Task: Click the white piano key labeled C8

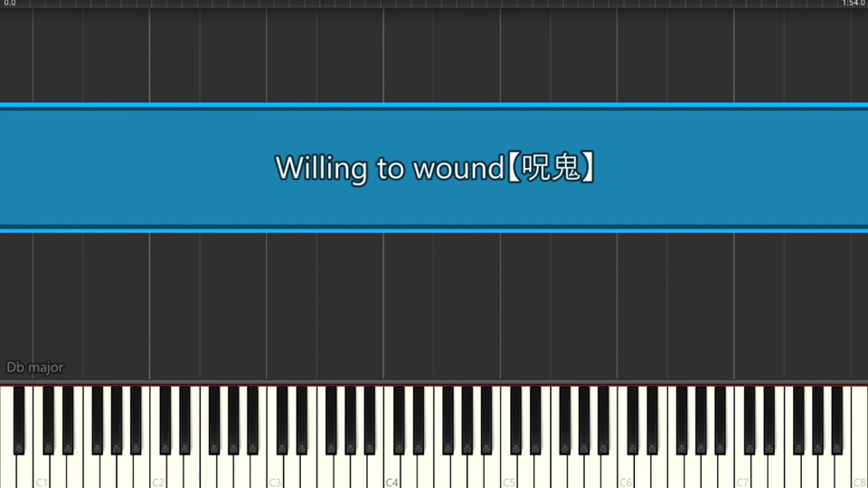Action: (860, 470)
